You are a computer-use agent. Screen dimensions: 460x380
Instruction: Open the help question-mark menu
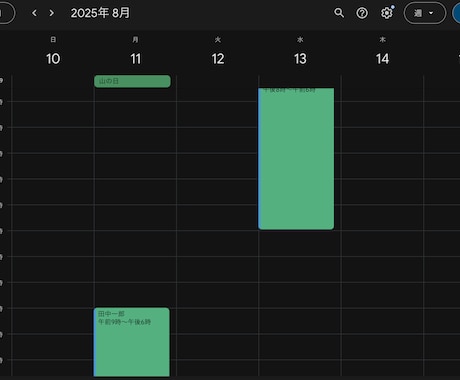[x=362, y=13]
